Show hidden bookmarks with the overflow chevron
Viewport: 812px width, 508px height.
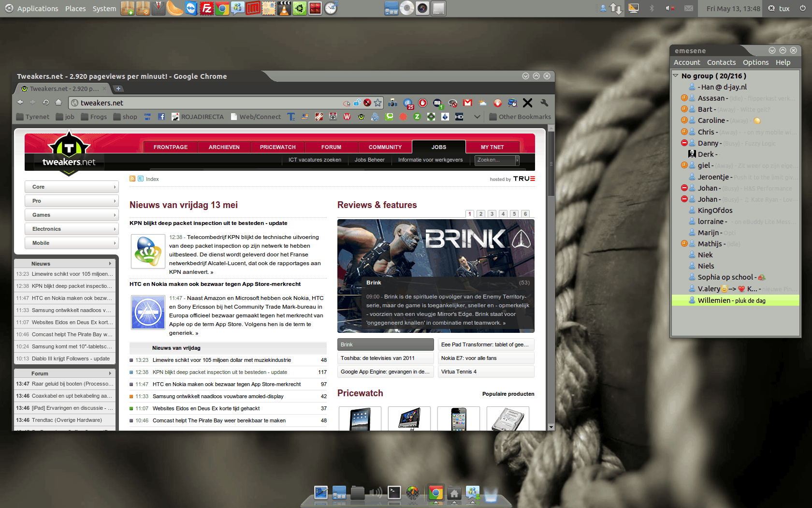tap(477, 117)
